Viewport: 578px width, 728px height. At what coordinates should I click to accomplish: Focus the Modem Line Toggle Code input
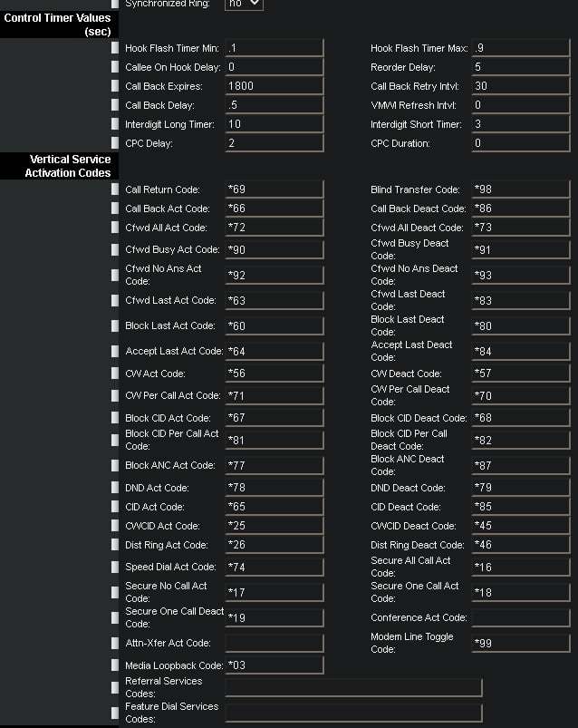(520, 643)
